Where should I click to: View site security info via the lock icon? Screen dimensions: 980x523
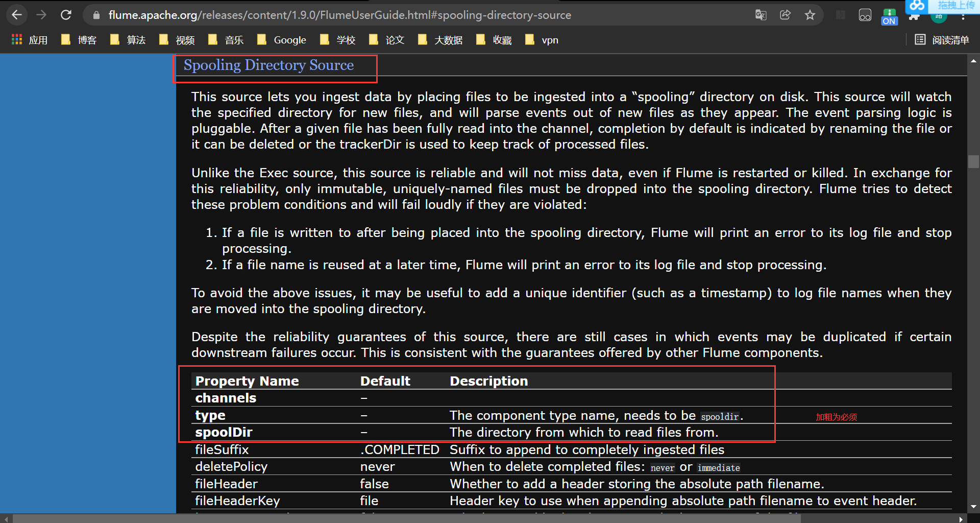(96, 15)
